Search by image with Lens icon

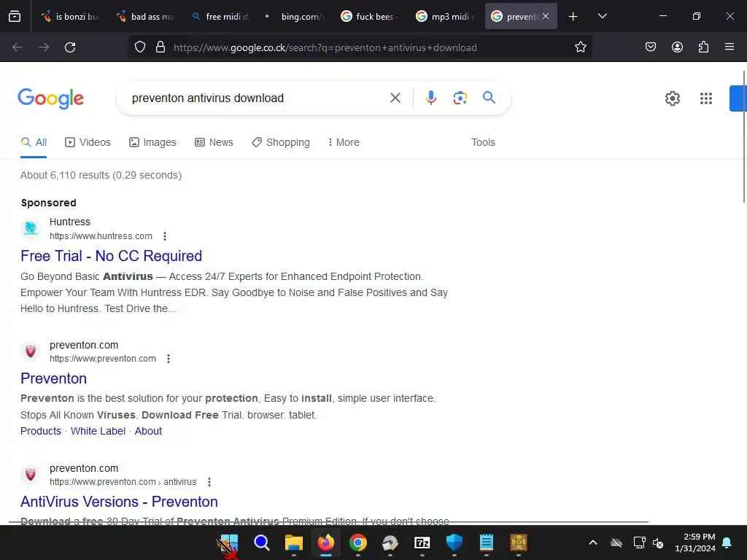pyautogui.click(x=460, y=98)
